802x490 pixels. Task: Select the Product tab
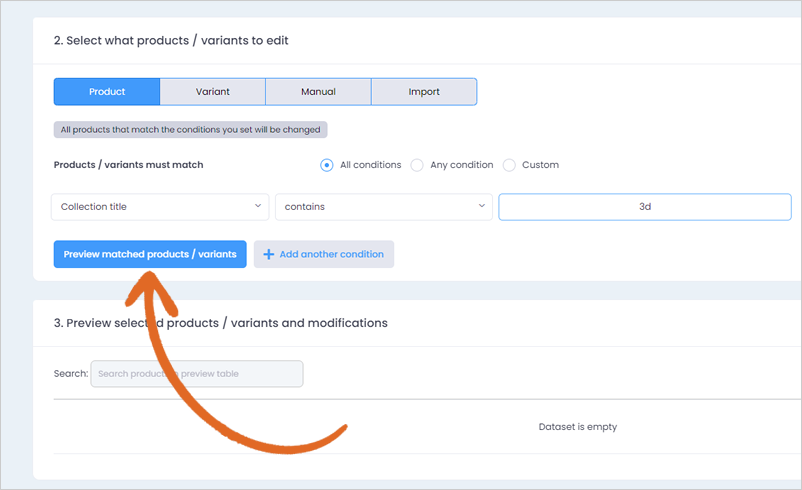click(x=107, y=92)
